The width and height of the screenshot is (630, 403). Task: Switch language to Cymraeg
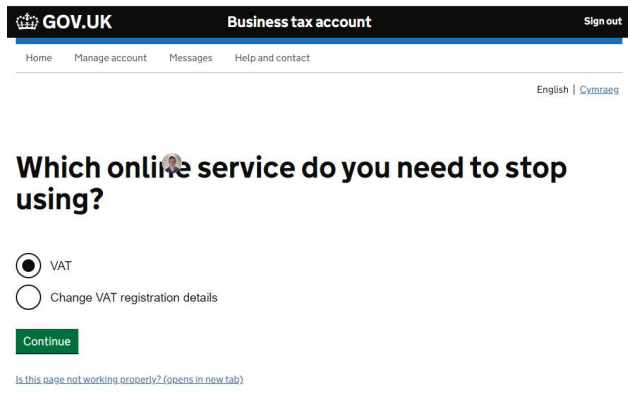click(599, 90)
